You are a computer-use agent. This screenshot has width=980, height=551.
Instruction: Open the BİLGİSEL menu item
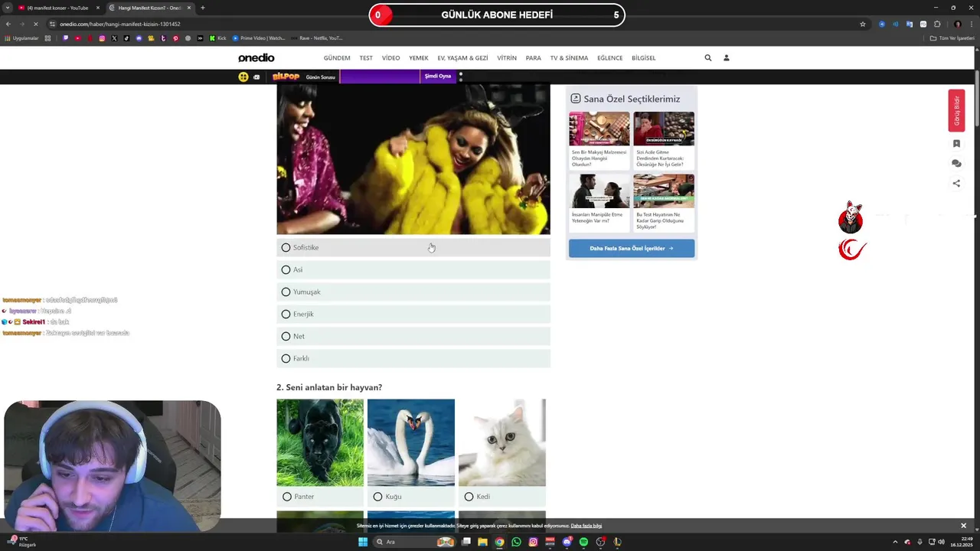pos(644,57)
